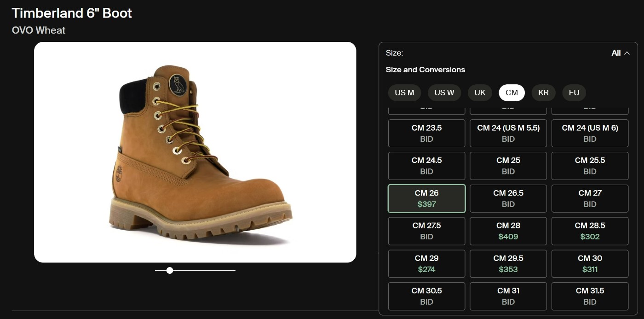644x319 pixels.
Task: Switch to KR size conversion
Action: tap(543, 93)
